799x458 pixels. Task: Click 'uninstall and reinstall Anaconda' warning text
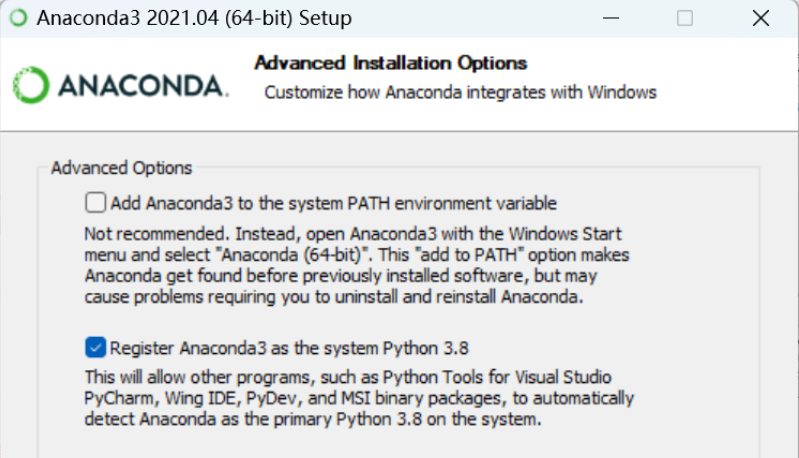pyautogui.click(x=477, y=298)
